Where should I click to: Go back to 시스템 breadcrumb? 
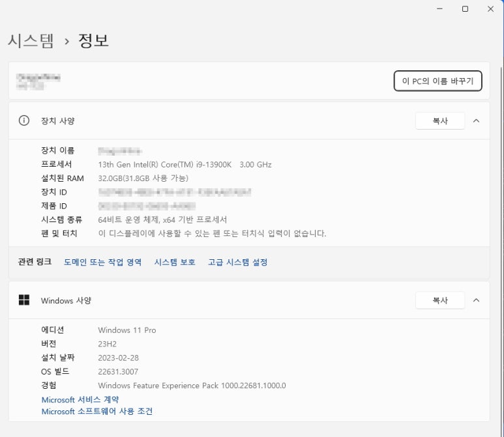point(31,41)
